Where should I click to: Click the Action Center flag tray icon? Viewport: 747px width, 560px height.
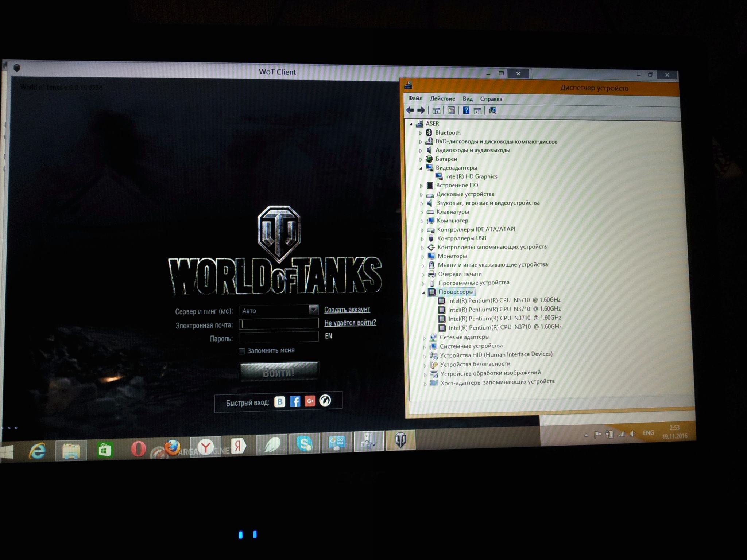point(597,434)
